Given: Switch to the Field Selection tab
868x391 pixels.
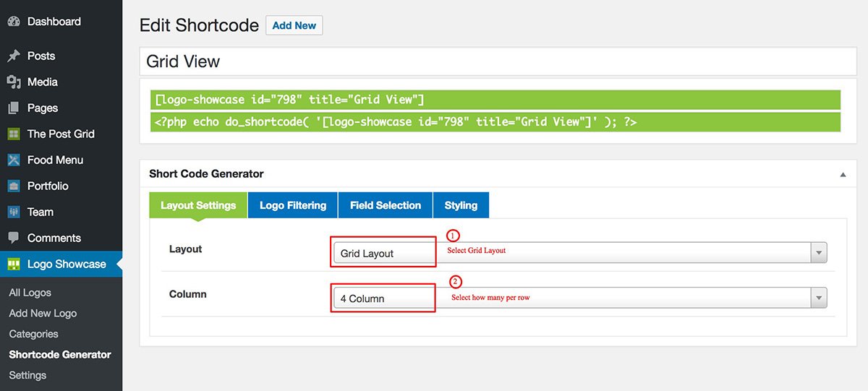Looking at the screenshot, I should coord(386,205).
